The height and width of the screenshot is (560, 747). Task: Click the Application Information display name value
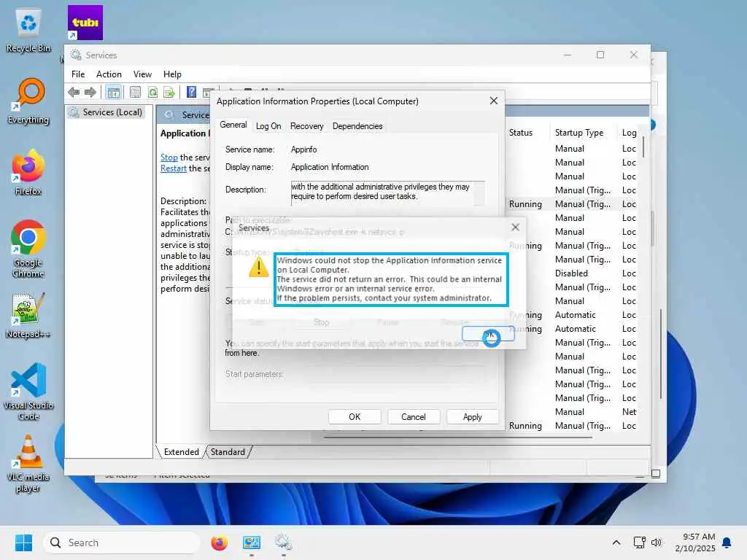330,167
